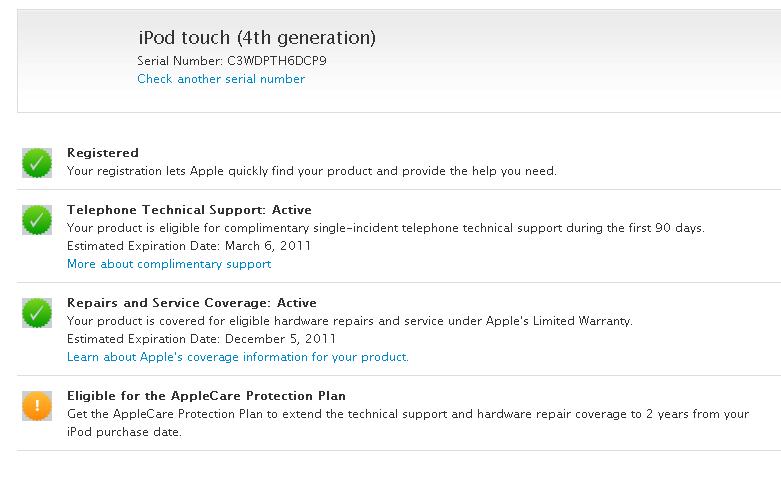Click the Registered heading
Image resolution: width=781 pixels, height=484 pixels.
(x=103, y=153)
